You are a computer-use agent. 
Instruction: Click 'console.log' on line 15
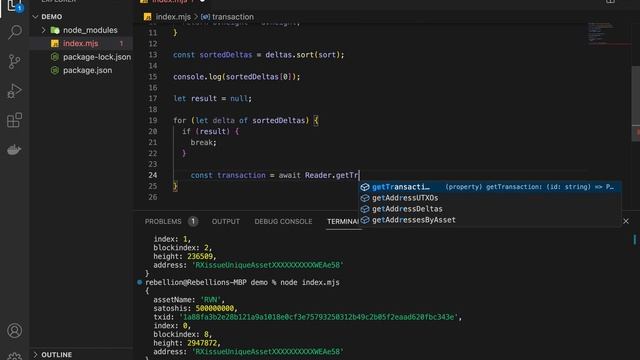[198, 77]
